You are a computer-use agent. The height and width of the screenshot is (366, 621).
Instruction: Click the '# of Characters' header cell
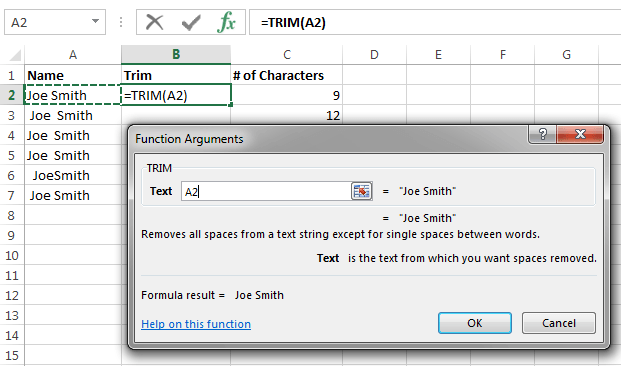287,75
